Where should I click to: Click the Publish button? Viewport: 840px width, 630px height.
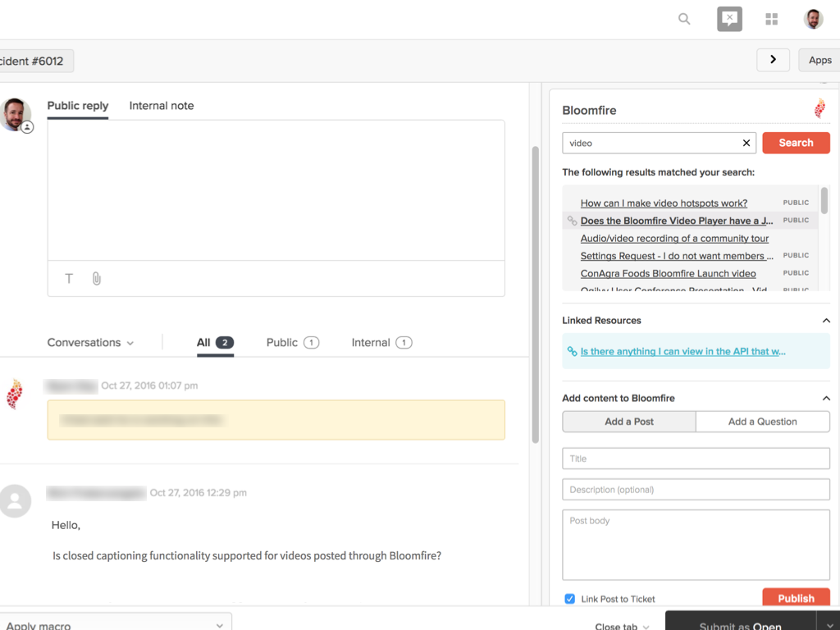pos(796,598)
